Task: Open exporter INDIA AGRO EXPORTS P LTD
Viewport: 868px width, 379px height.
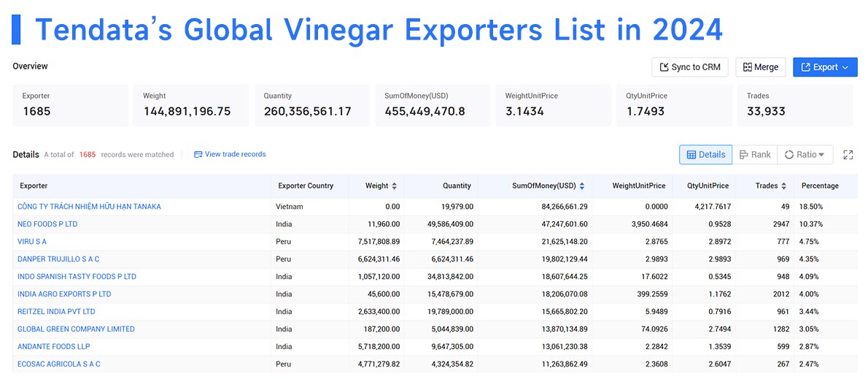Action: tap(64, 294)
